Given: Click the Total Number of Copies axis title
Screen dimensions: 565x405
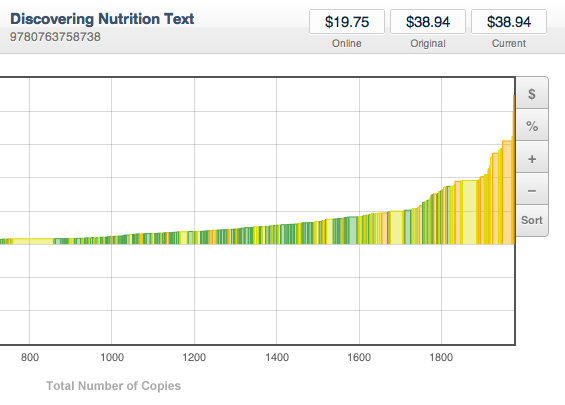Looking at the screenshot, I should point(114,386).
